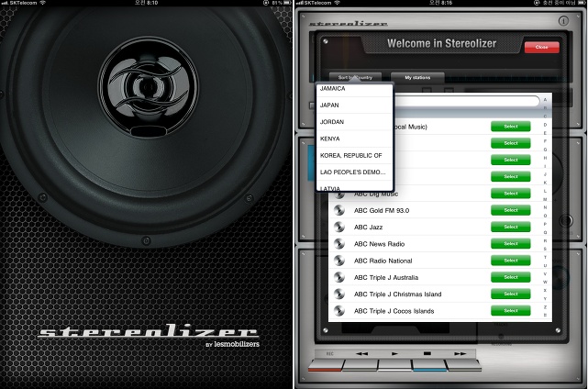Screen dimensions: 588x389
Task: Jump to letter A in the alphabet index
Action: tap(545, 100)
